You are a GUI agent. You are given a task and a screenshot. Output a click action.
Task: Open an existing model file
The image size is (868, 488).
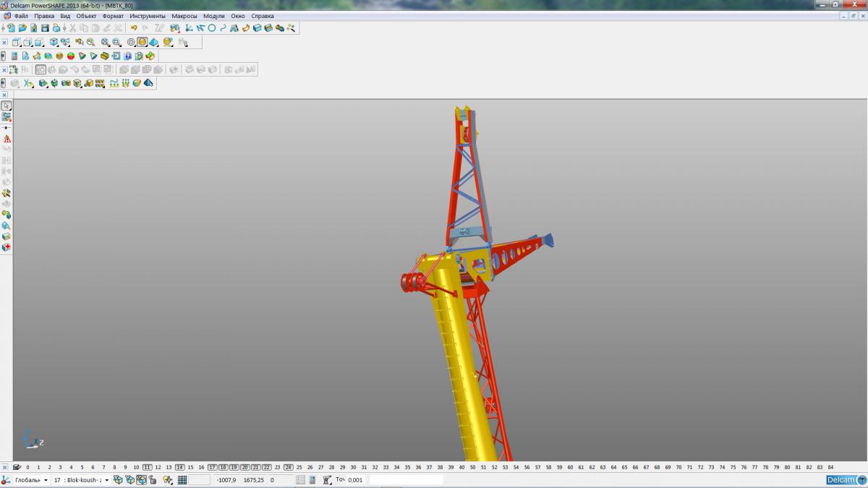(22, 27)
